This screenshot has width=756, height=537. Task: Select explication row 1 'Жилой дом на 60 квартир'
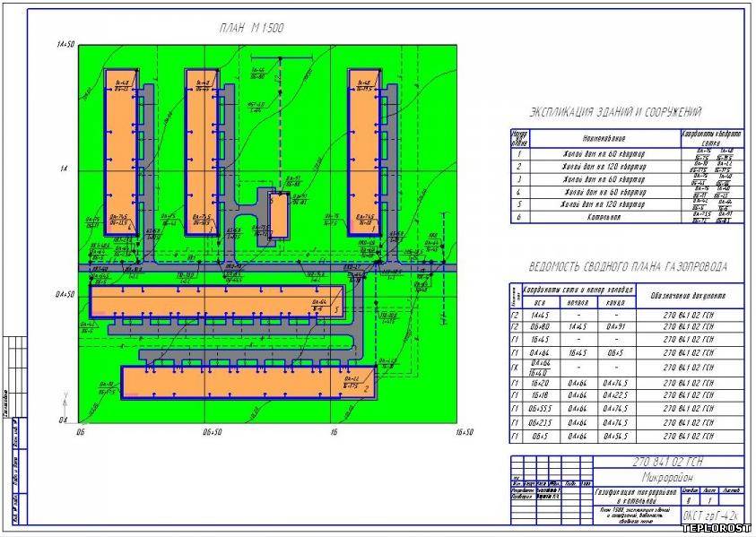tap(627, 154)
